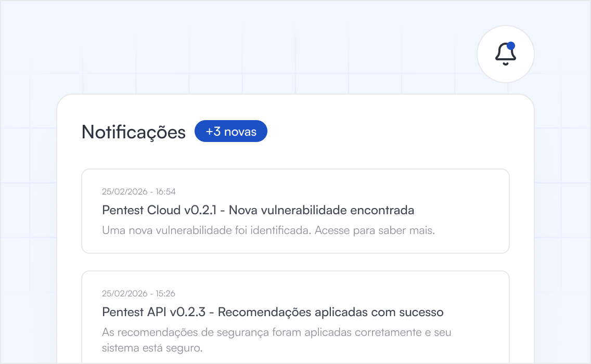Select the timestamp '25/02/2026 - 16:54'
Image resolution: width=591 pixels, height=364 pixels.
(138, 191)
